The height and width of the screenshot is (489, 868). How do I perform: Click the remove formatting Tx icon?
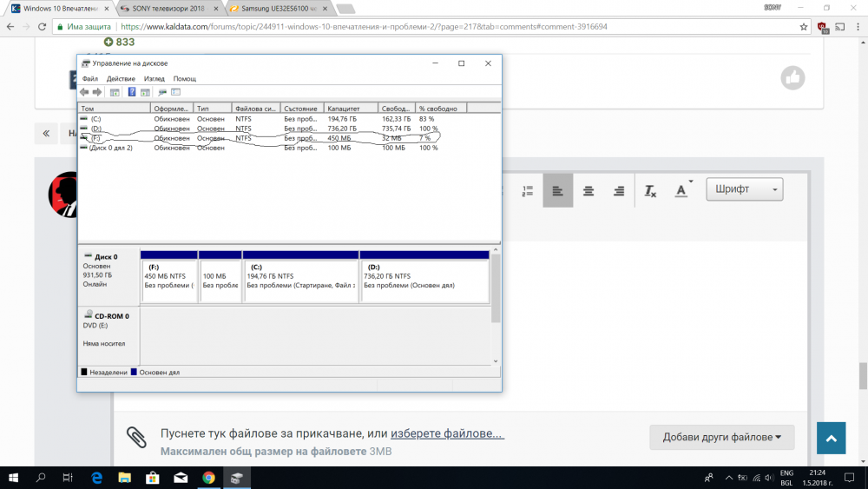point(650,190)
